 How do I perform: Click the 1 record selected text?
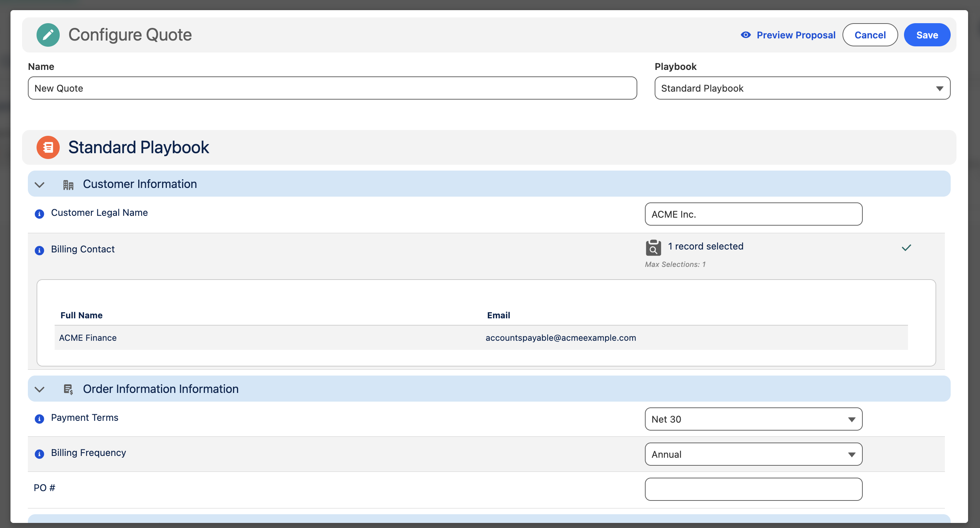(705, 246)
